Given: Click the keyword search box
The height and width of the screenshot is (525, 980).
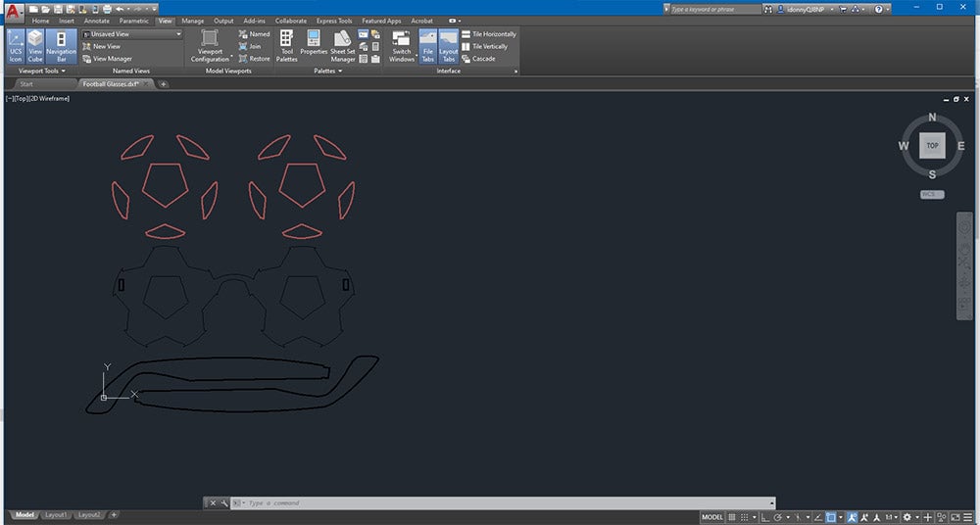Looking at the screenshot, I should pos(713,9).
